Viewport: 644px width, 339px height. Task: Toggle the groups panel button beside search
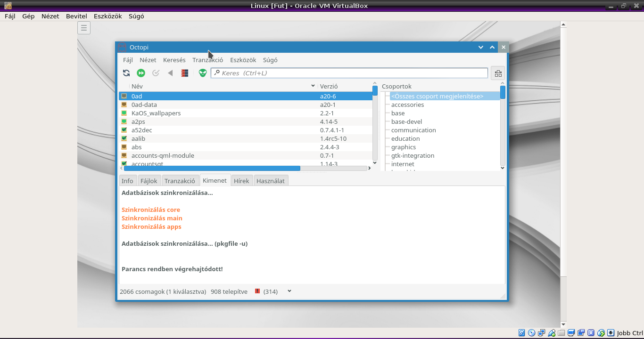[x=498, y=73]
